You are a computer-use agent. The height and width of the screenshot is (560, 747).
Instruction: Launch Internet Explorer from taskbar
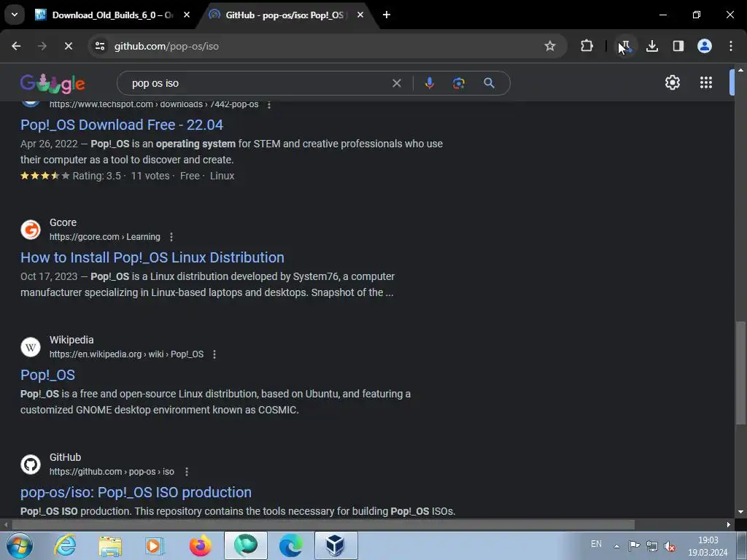tap(65, 545)
